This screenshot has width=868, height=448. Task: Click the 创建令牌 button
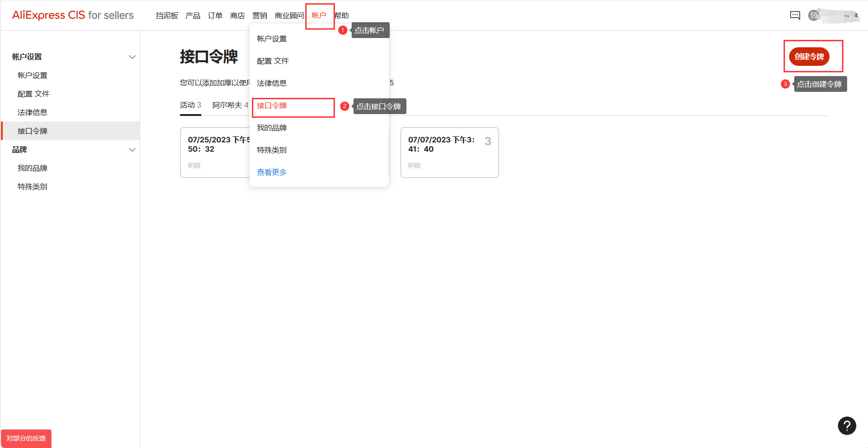click(809, 57)
